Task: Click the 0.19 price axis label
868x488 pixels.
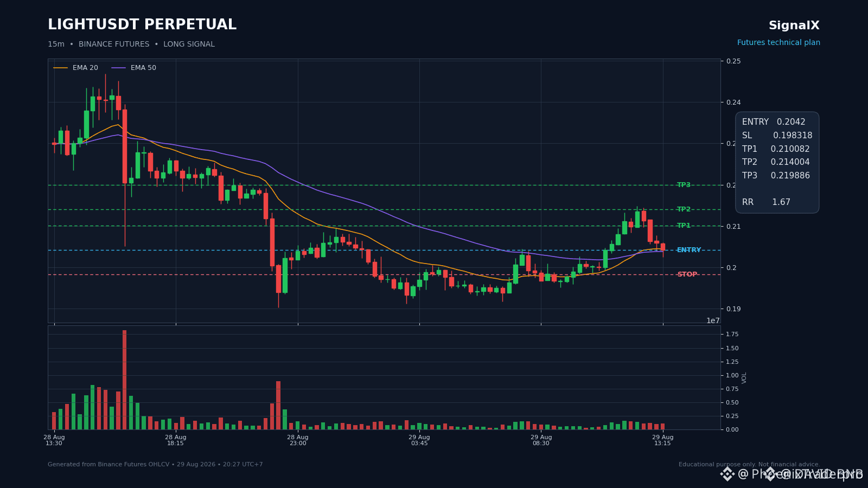Action: pyautogui.click(x=733, y=309)
